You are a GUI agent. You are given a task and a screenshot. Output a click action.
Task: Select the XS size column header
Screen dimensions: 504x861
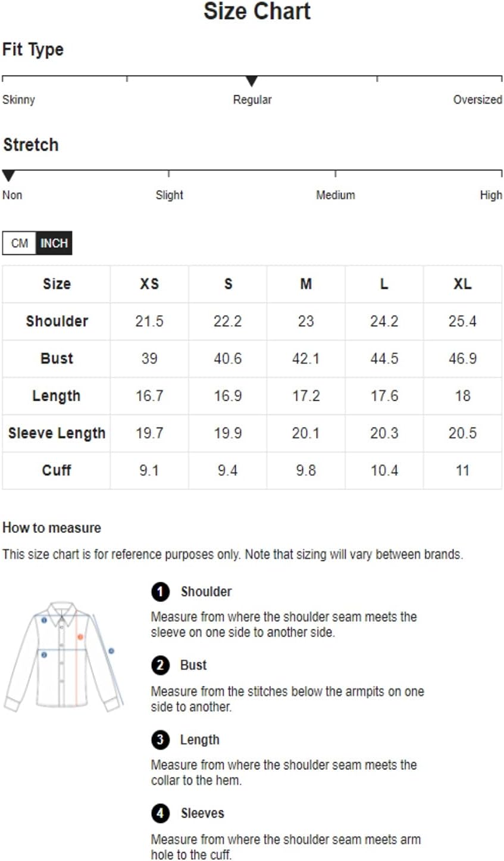coord(149,284)
